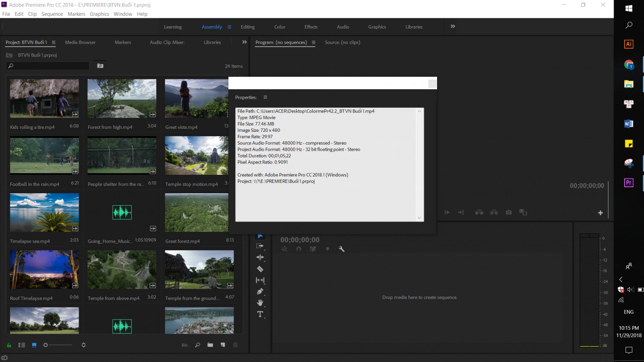The width and height of the screenshot is (644, 362).
Task: Open the Sequence menu
Action: pyautogui.click(x=52, y=14)
